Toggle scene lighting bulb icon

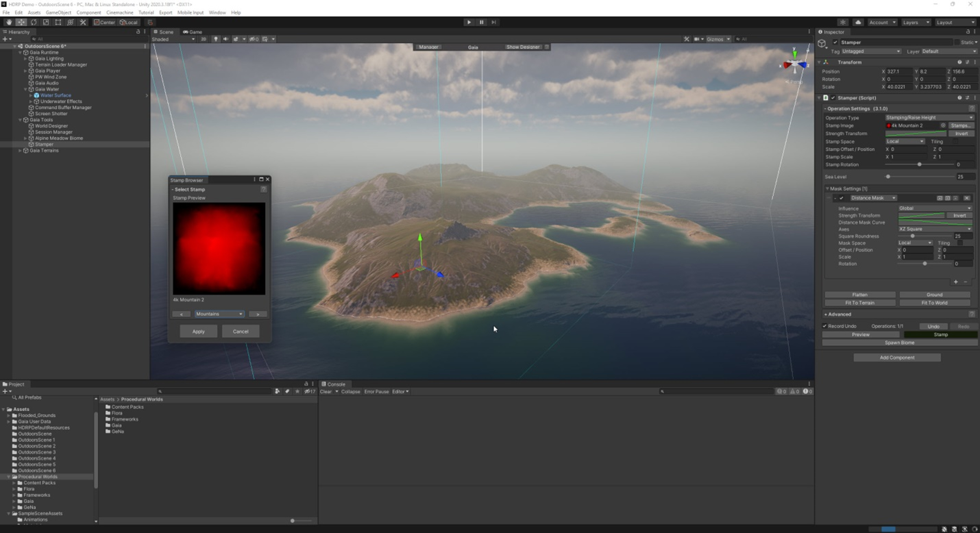coord(215,39)
